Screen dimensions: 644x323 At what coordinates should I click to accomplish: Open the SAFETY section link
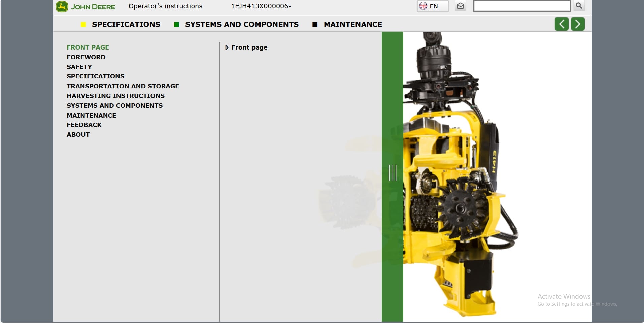79,67
